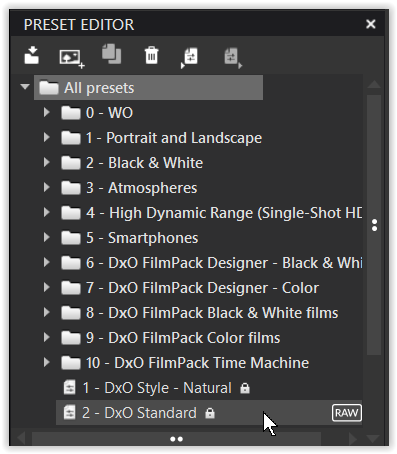Click the scroll left arrow

click(x=21, y=438)
